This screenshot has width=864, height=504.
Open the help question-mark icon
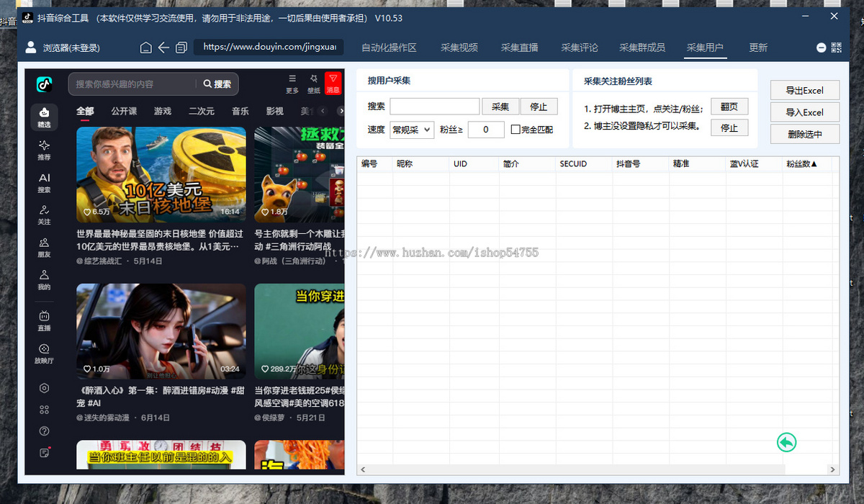pos(45,431)
